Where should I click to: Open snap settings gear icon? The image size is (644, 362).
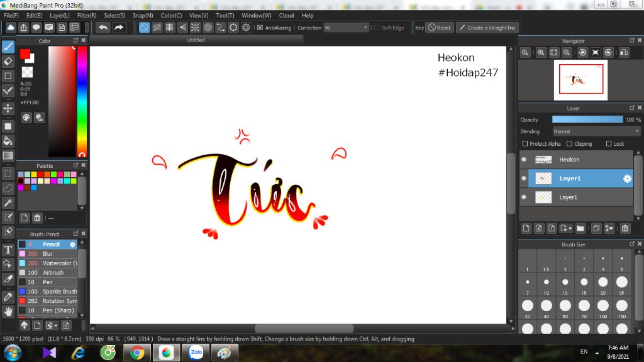[x=246, y=28]
